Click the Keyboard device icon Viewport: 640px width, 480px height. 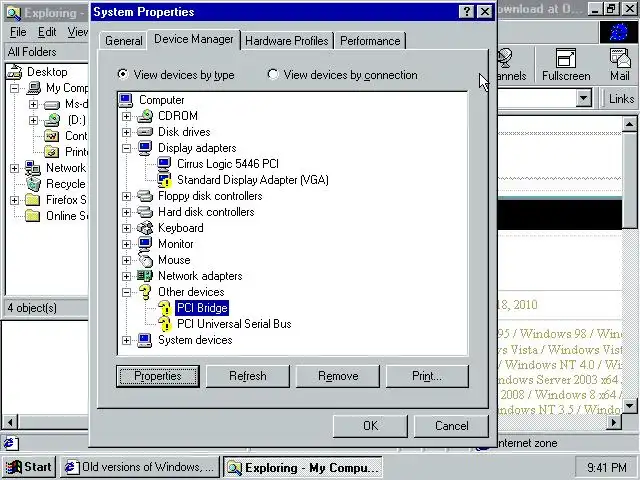pyautogui.click(x=145, y=228)
